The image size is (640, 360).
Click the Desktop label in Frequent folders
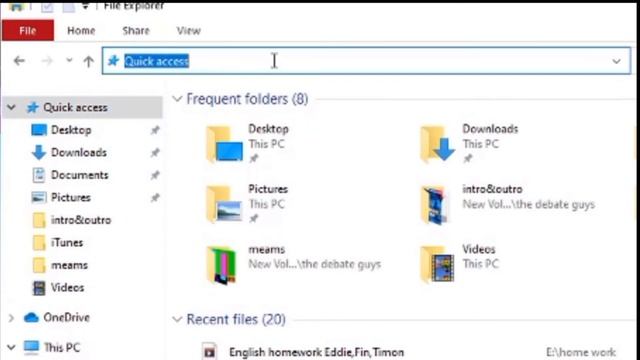(x=268, y=129)
